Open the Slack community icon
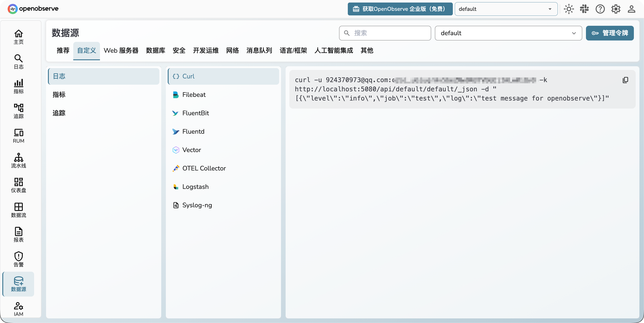Image resolution: width=644 pixels, height=323 pixels. 584,9
